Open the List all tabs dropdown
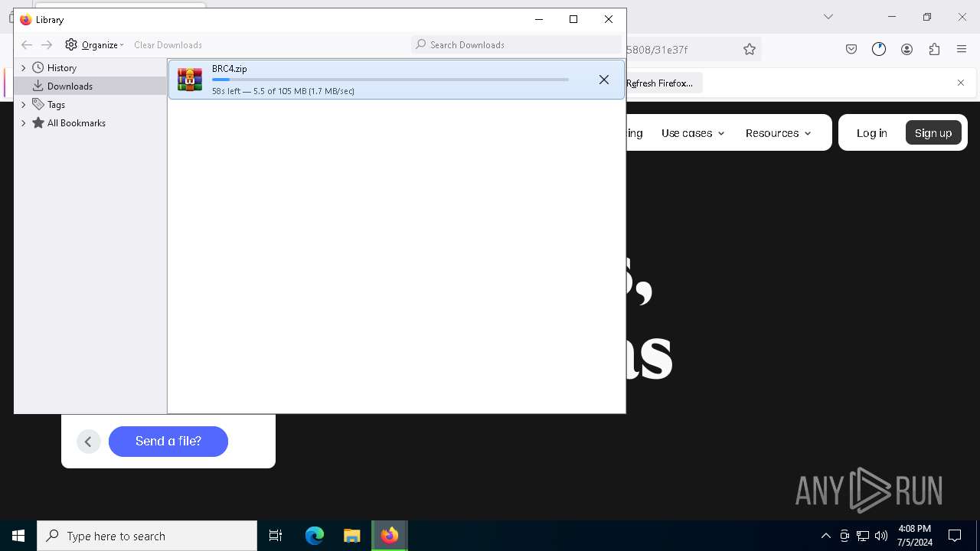 point(828,17)
